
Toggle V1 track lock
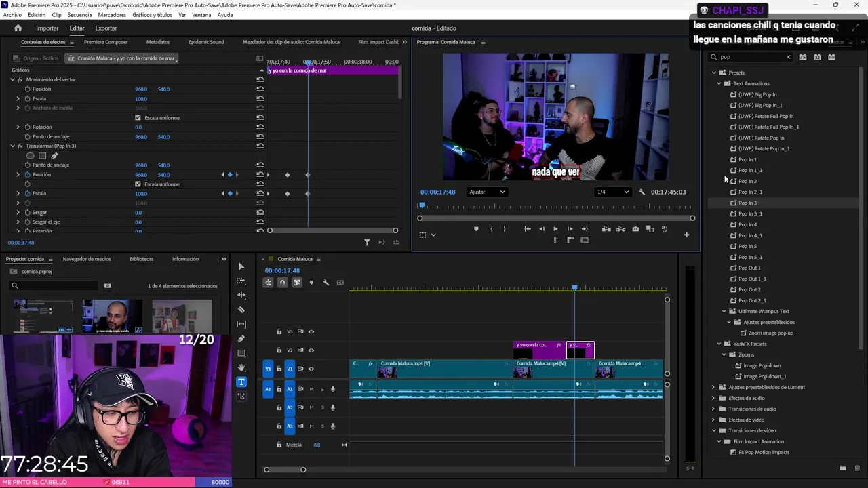tap(279, 369)
